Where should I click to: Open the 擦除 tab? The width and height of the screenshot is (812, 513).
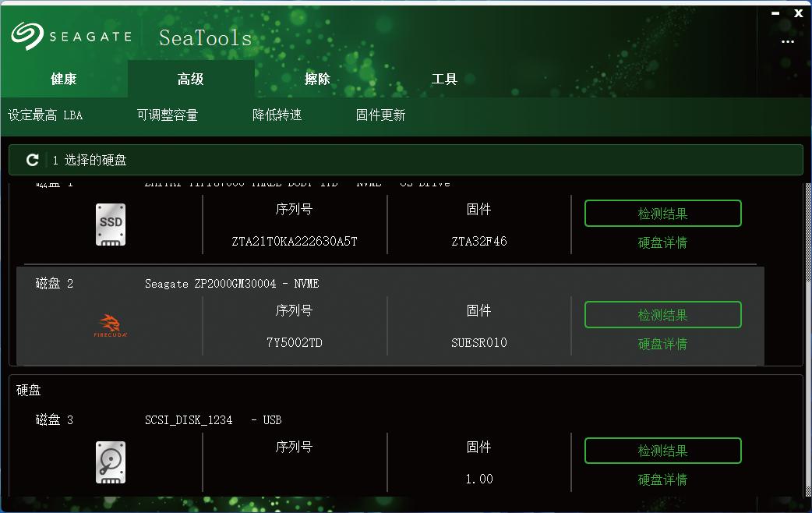317,79
